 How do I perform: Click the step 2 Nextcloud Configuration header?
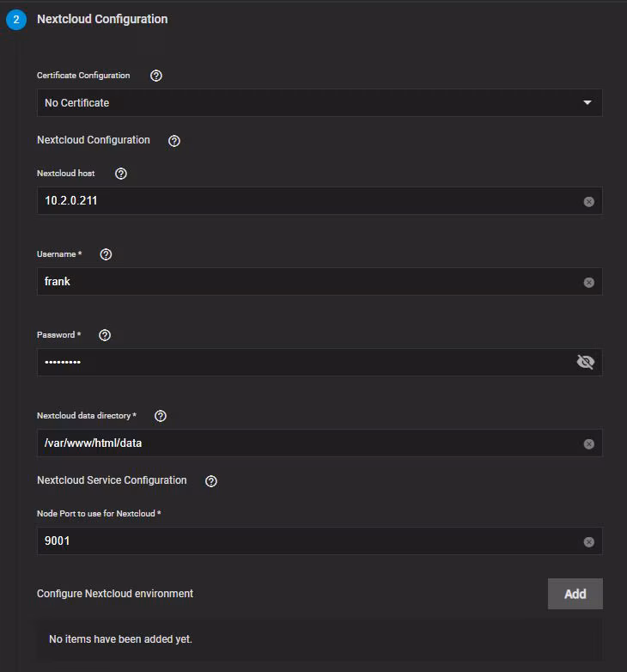click(102, 19)
